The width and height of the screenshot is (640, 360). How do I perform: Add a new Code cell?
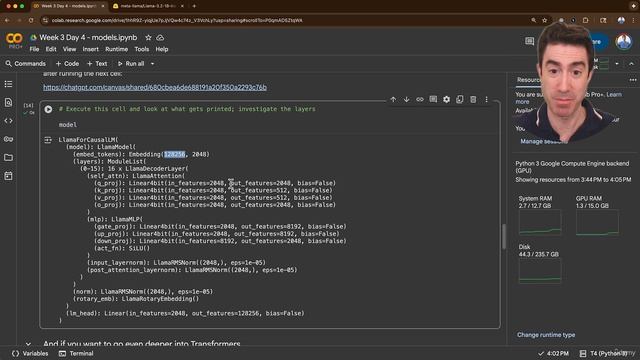point(67,64)
